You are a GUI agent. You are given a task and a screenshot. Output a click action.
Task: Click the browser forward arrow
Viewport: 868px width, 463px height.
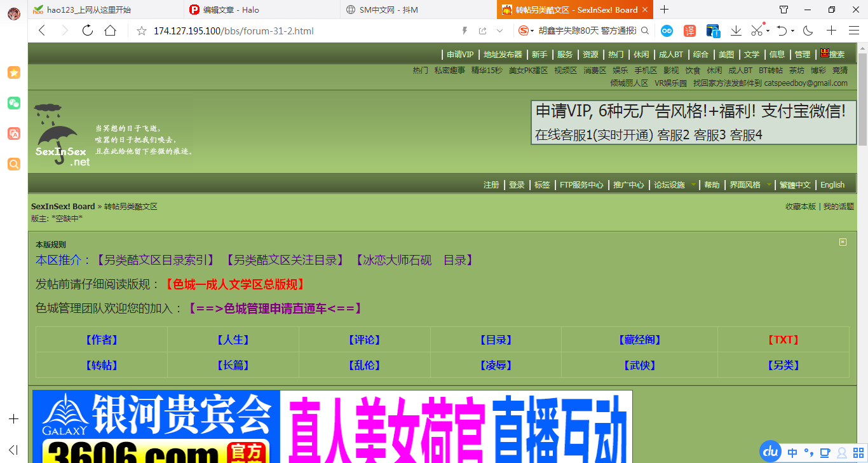click(x=64, y=31)
